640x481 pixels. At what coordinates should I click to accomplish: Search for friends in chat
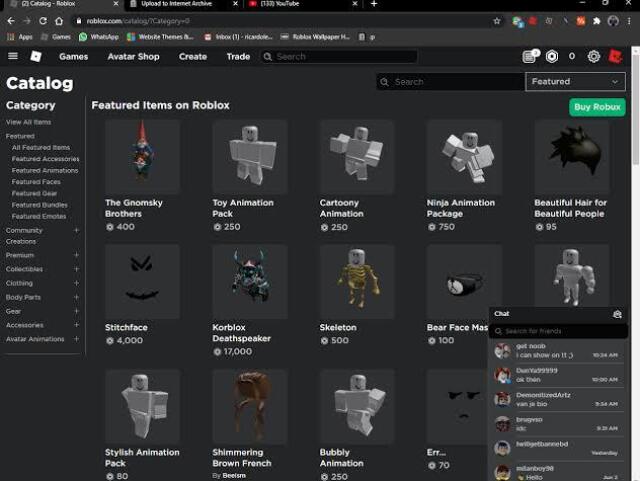pos(558,331)
